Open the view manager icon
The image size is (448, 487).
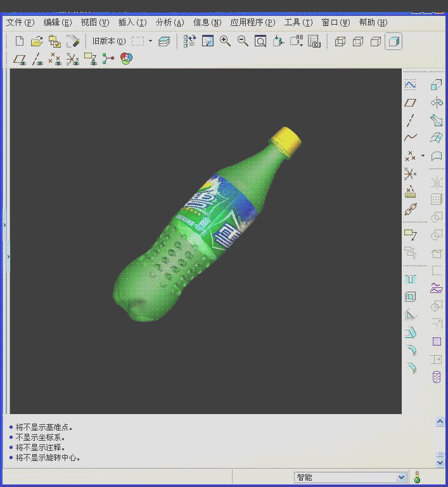pyautogui.click(x=314, y=41)
